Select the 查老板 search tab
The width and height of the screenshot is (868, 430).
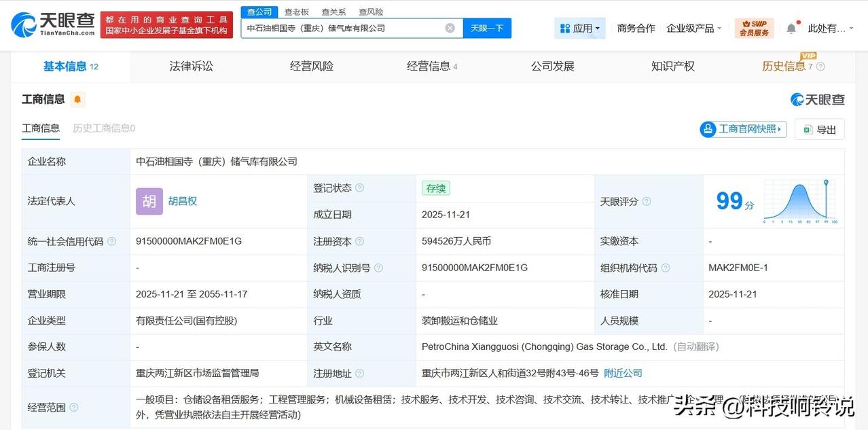(296, 11)
